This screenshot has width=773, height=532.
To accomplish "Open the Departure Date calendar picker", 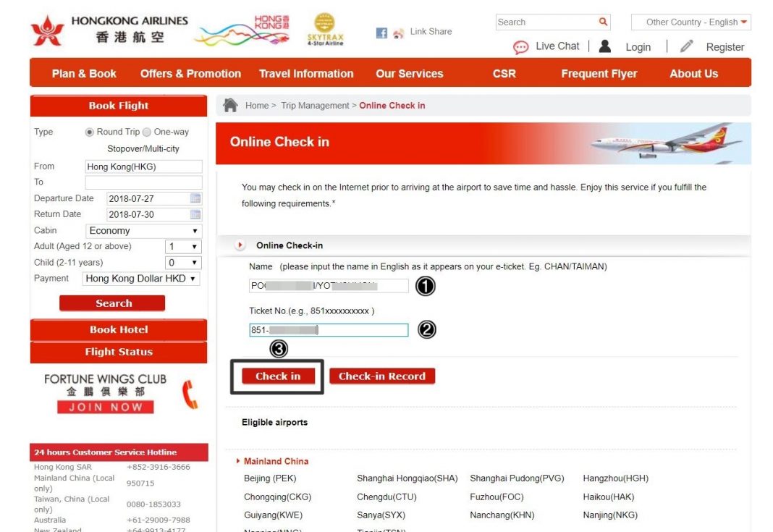I will tap(195, 198).
